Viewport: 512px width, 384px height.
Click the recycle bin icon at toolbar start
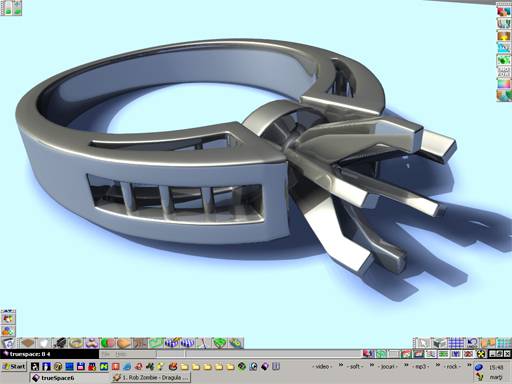(8, 343)
